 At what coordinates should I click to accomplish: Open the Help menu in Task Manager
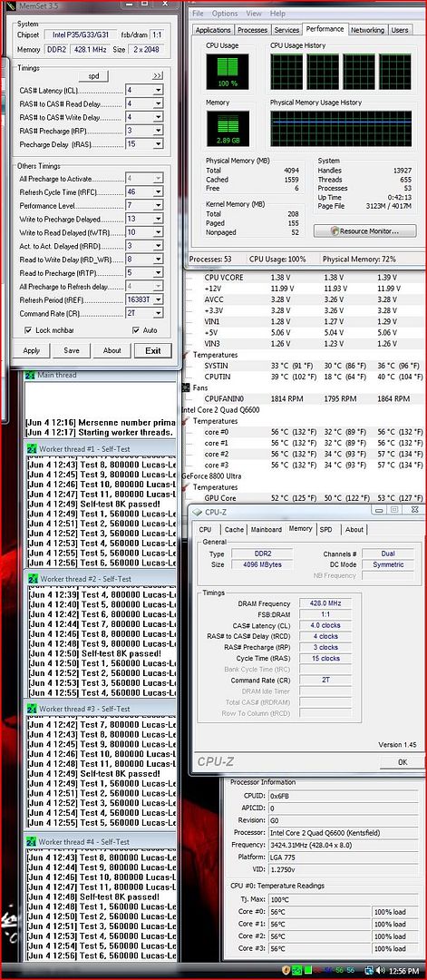pos(277,14)
